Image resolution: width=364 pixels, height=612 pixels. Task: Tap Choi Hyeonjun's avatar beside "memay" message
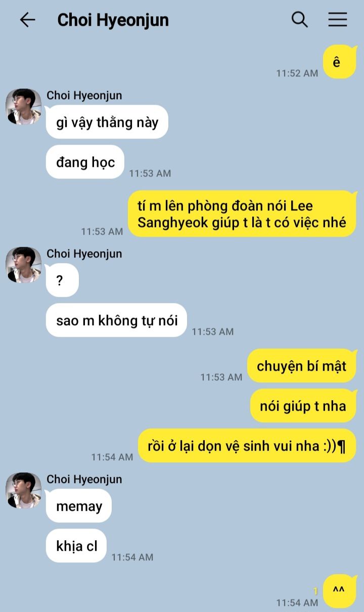click(23, 491)
